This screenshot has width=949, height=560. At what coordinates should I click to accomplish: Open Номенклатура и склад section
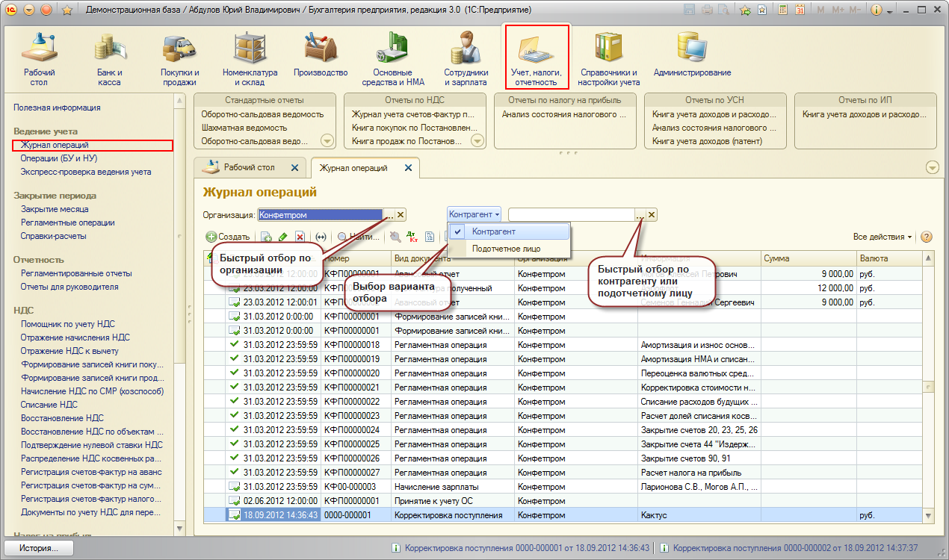250,58
